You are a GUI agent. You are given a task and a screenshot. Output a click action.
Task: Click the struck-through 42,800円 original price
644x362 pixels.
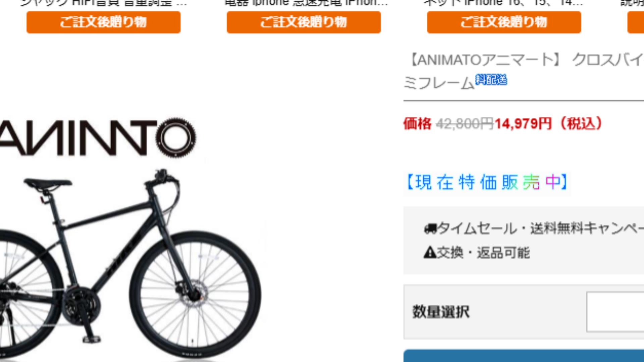(465, 124)
